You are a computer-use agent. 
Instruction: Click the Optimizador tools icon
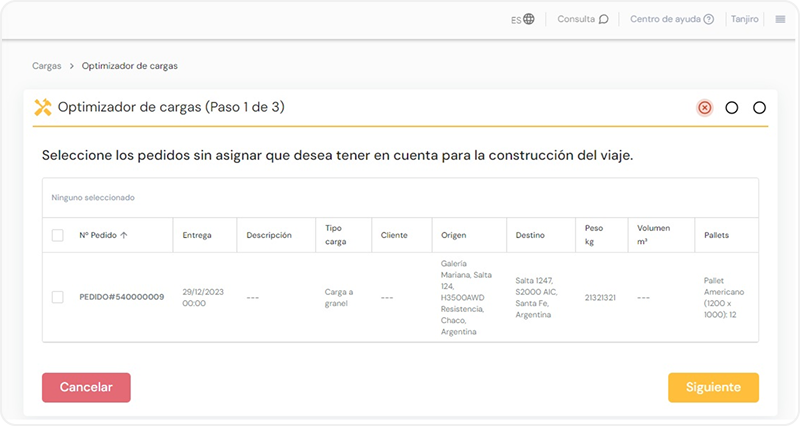[43, 107]
